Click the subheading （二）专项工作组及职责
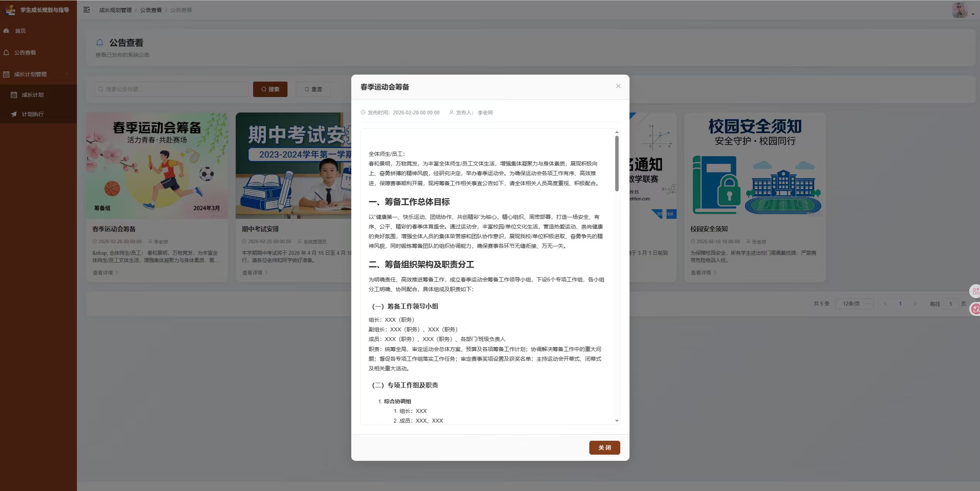This screenshot has width=980, height=491. coord(404,385)
